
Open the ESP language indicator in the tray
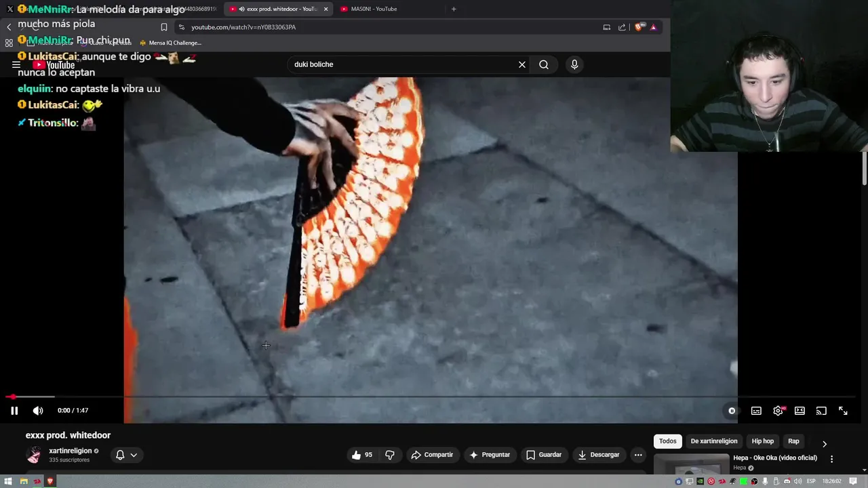click(x=811, y=481)
